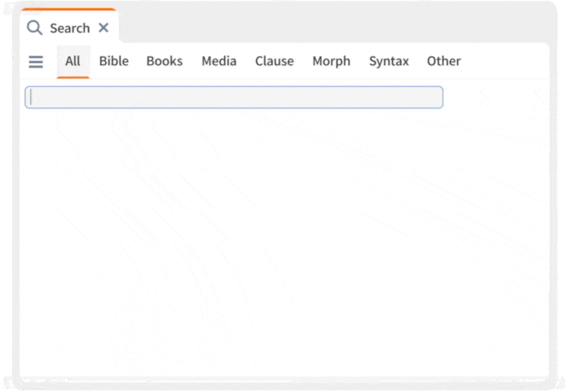The width and height of the screenshot is (566, 392).
Task: Switch to the Syntax search tab
Action: [388, 62]
